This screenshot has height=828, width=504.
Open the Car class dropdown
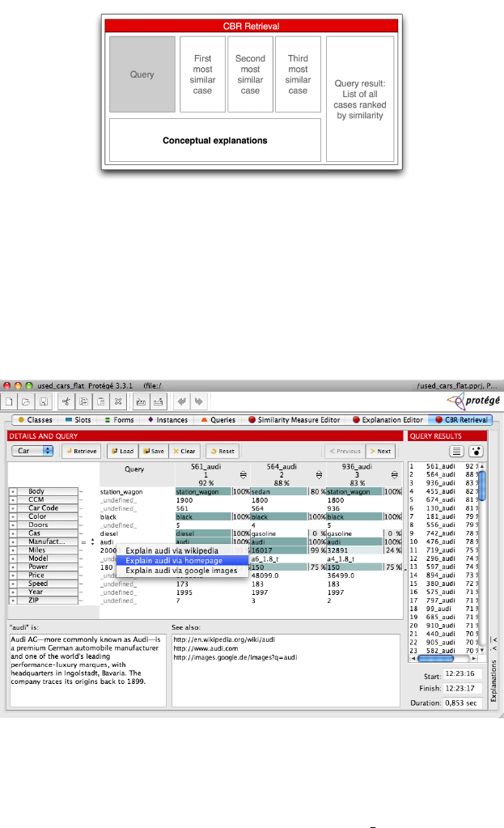(32, 451)
